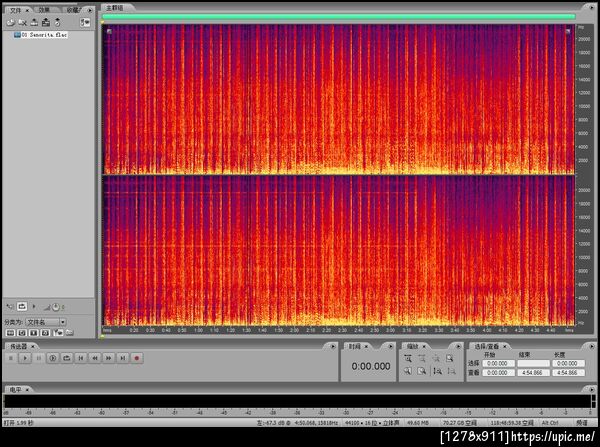Click Go to End in the transport

(x=122, y=358)
